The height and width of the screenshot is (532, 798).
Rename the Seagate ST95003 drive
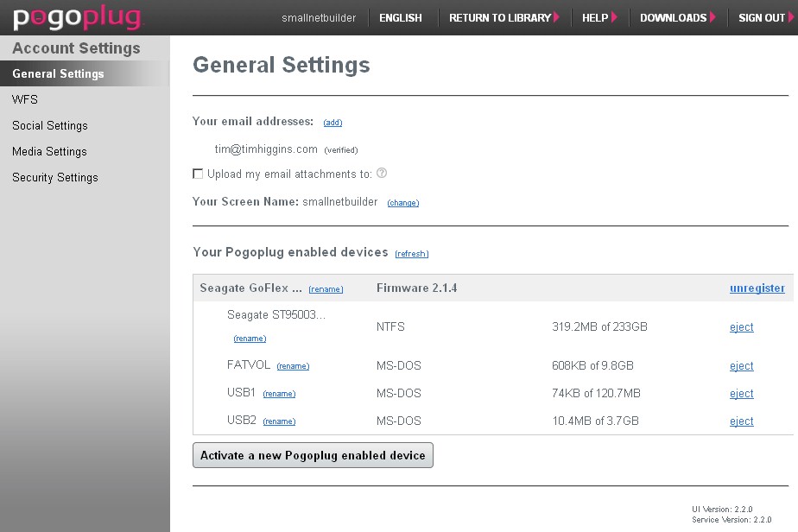[250, 339]
